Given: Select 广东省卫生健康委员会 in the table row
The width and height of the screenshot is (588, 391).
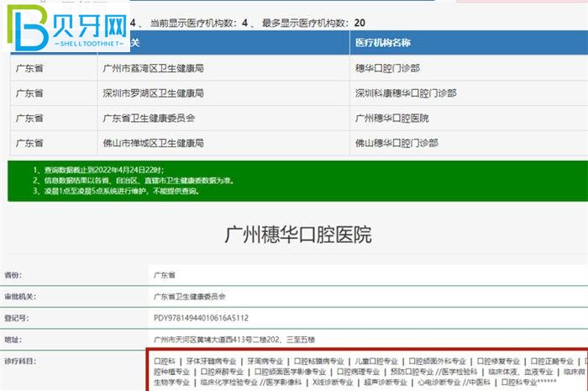Looking at the screenshot, I should coord(149,119).
